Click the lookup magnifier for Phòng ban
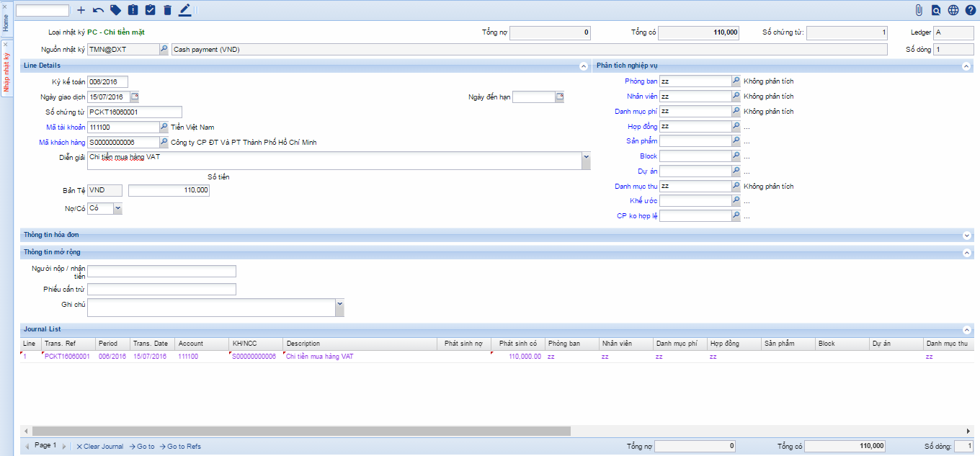980x456 pixels. pyautogui.click(x=736, y=81)
